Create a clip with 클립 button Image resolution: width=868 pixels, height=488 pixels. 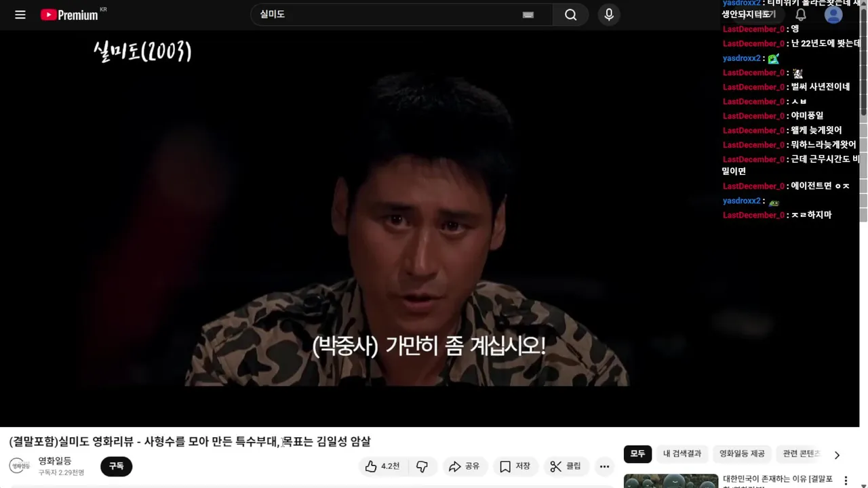566,466
